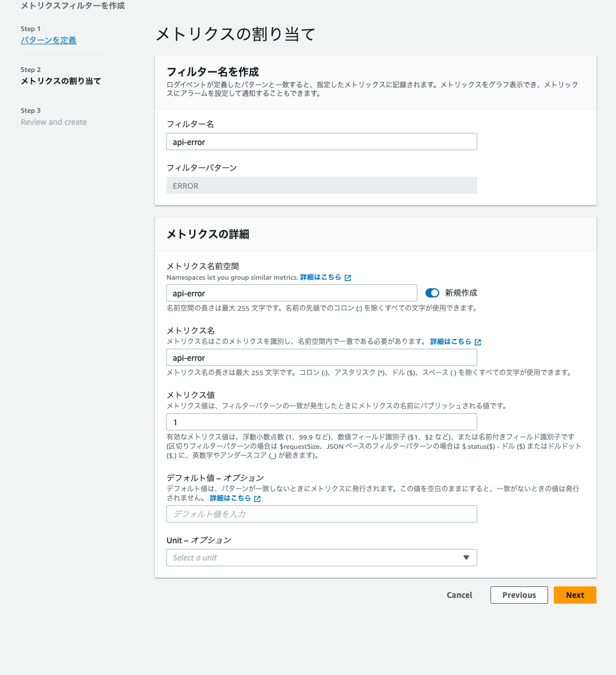Viewport: 616px width, 675px height.
Task: Click the メトリクス値 input field
Action: click(321, 422)
